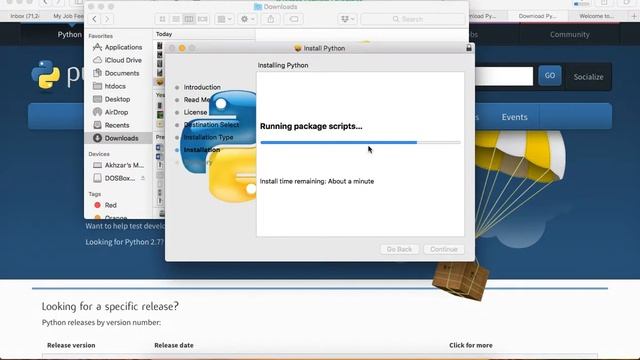Open the Socialize menu on python.org
The width and height of the screenshot is (640, 360).
pos(588,77)
